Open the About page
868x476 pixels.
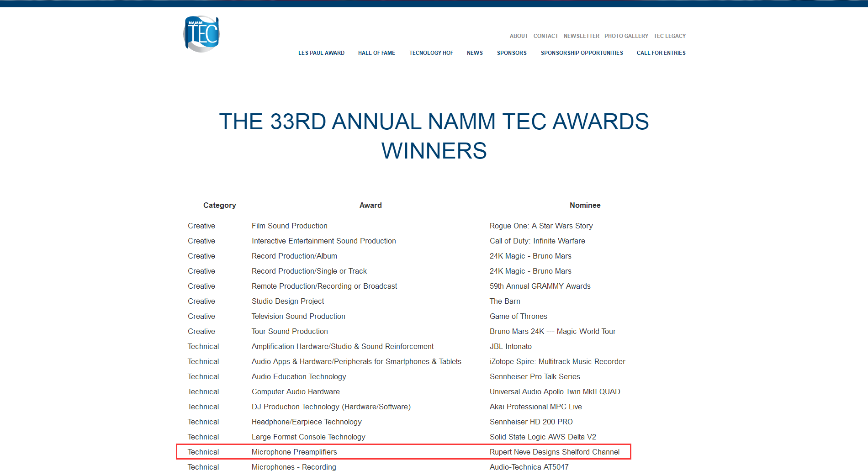pos(519,36)
